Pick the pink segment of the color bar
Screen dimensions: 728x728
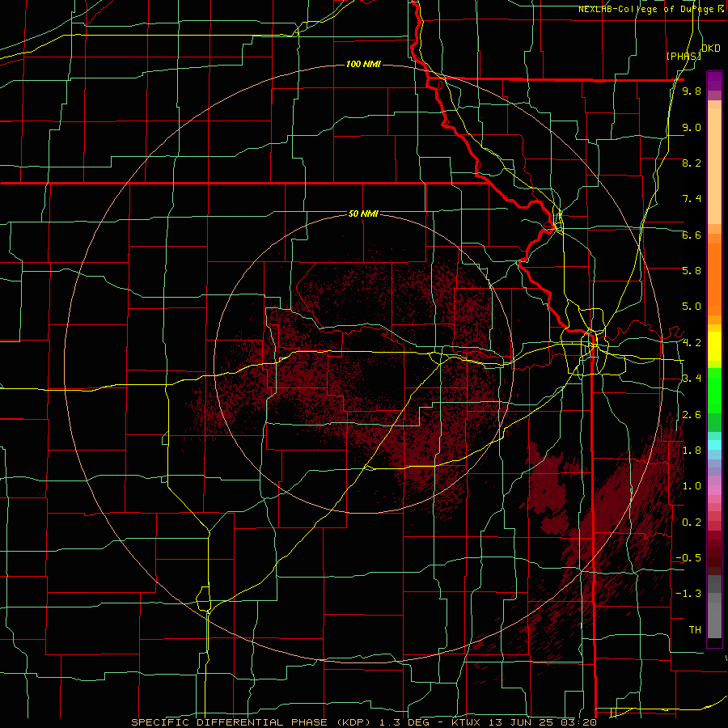(714, 490)
